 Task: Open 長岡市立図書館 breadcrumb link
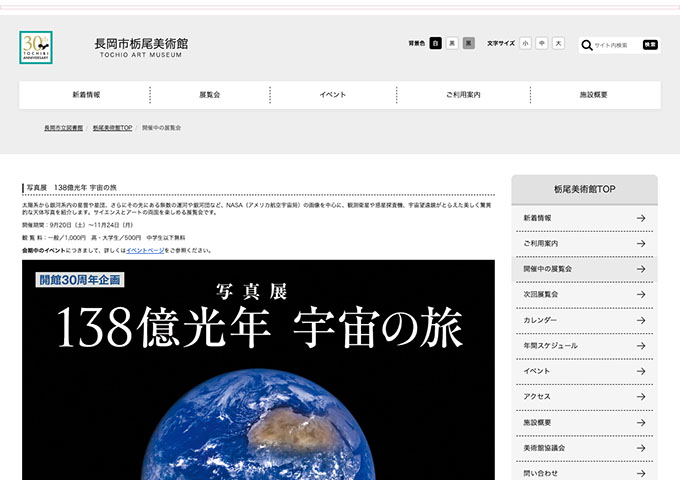tap(64, 128)
